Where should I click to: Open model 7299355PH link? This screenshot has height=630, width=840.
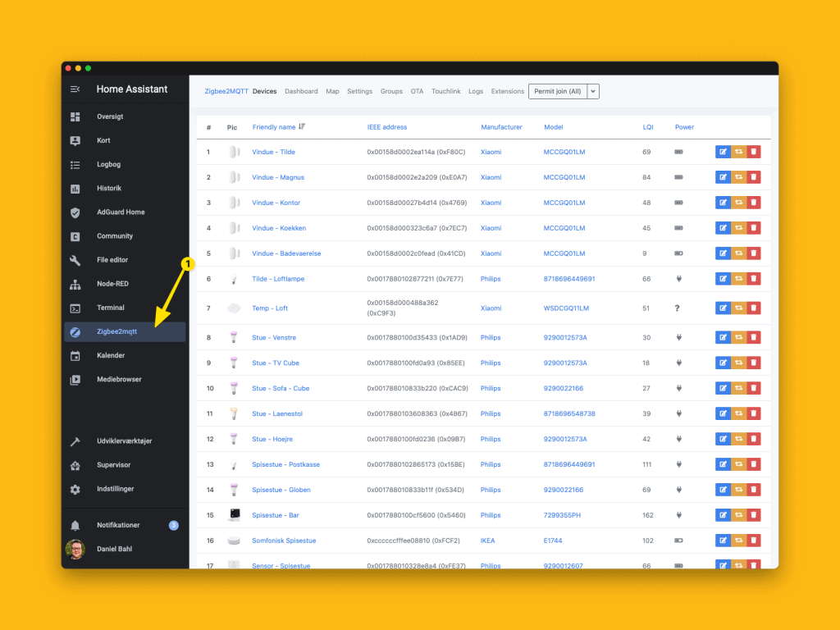point(561,515)
